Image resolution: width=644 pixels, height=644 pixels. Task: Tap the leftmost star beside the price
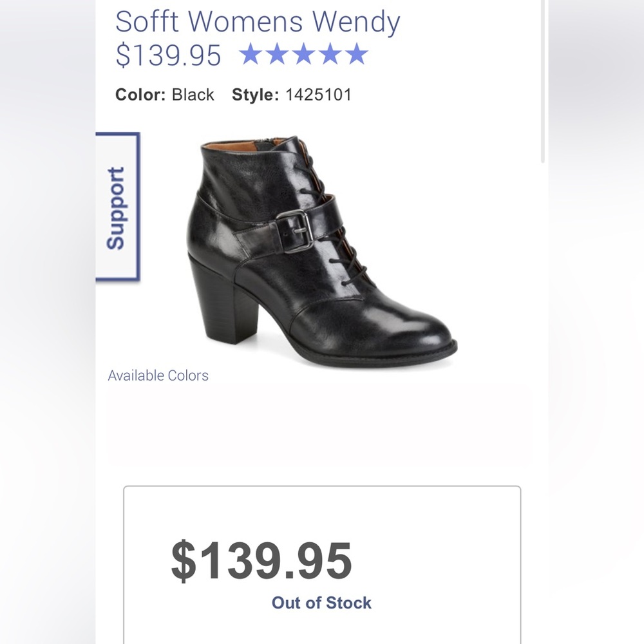click(x=252, y=55)
